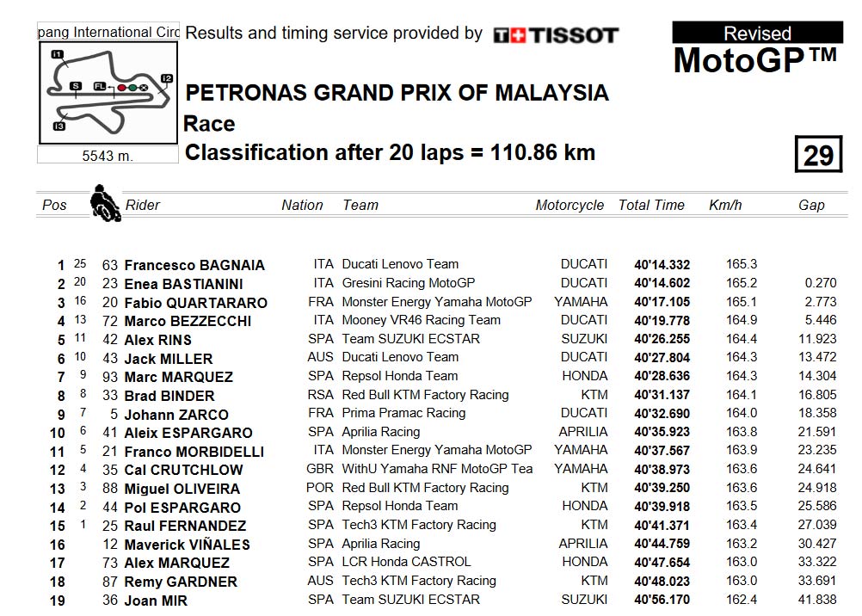Click the S marker on circuit map
862x616 pixels.
[76, 86]
